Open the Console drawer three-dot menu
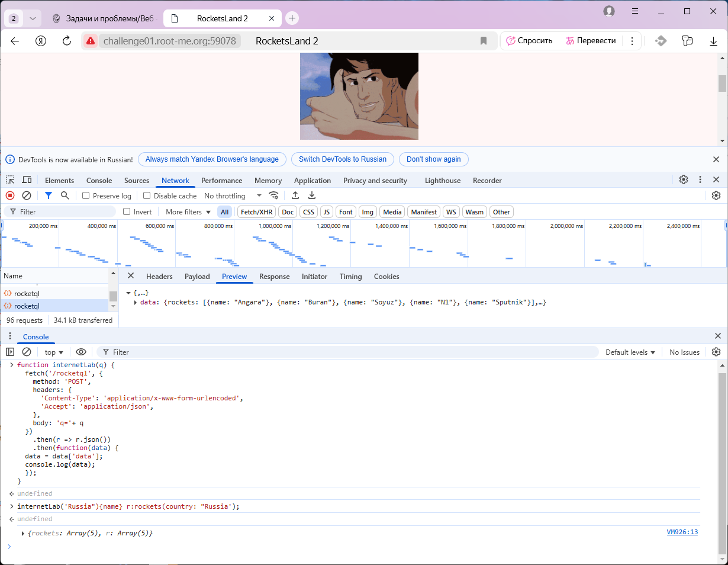 (x=10, y=336)
